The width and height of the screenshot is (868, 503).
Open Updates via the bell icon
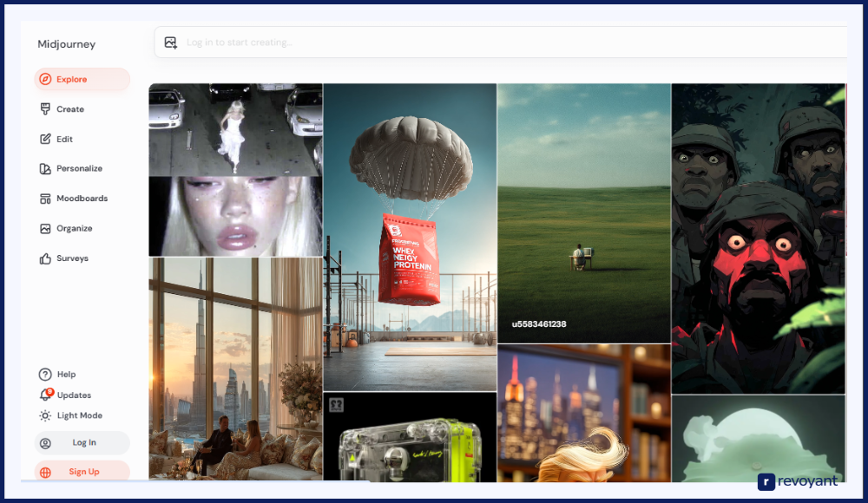pos(46,395)
